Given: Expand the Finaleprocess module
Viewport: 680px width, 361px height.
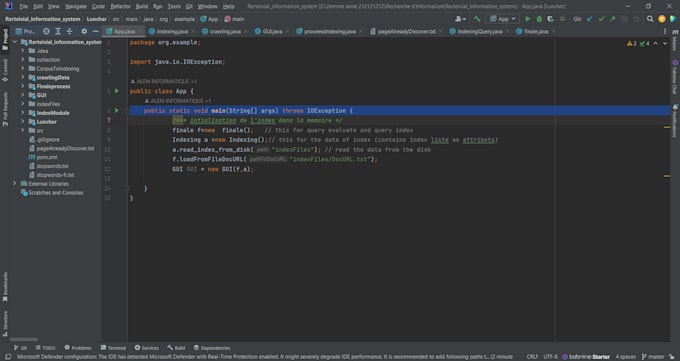Looking at the screenshot, I should pos(23,86).
